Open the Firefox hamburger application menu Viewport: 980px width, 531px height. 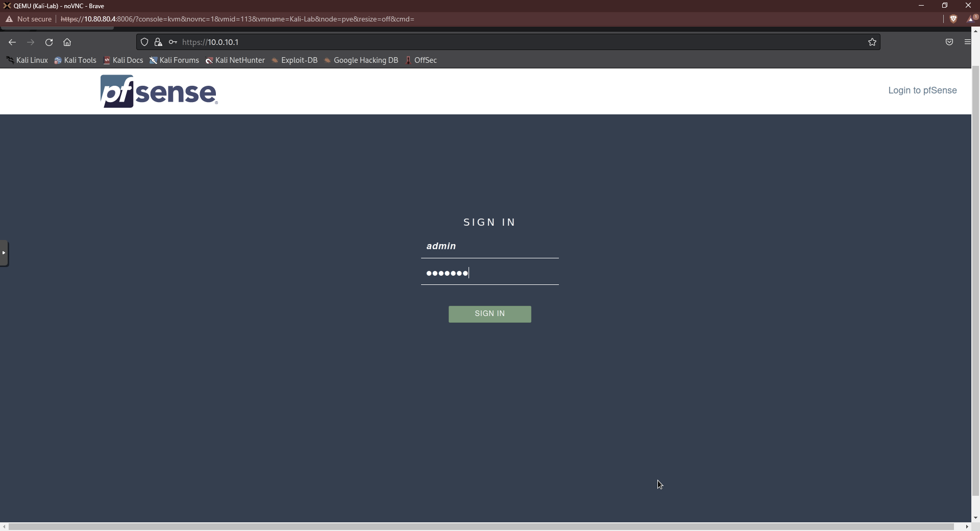[967, 42]
